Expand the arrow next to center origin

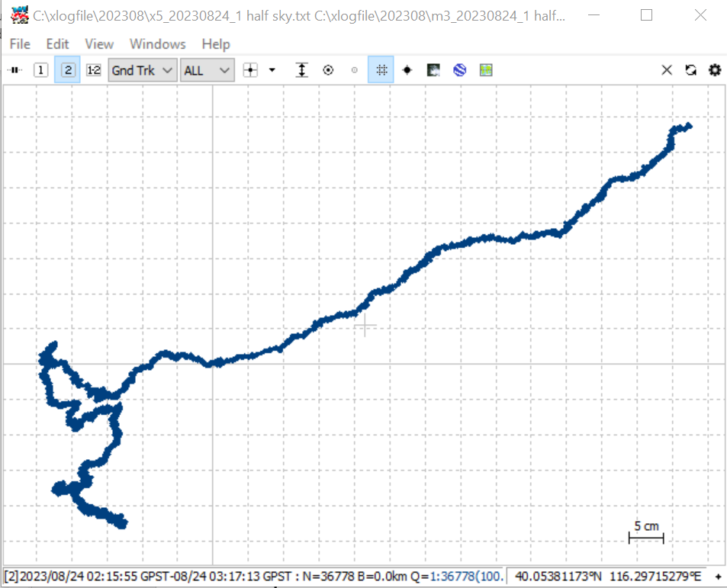272,70
